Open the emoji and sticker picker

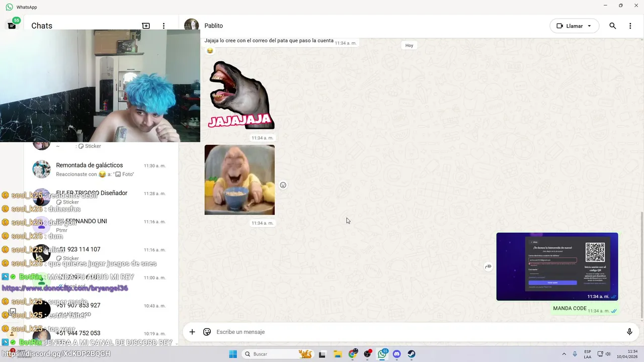pos(207,332)
